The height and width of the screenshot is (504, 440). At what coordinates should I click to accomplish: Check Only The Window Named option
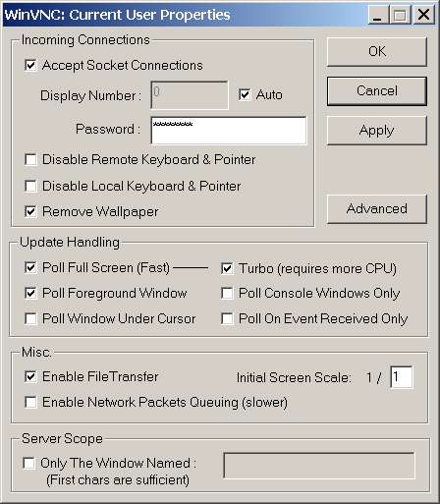tap(29, 463)
